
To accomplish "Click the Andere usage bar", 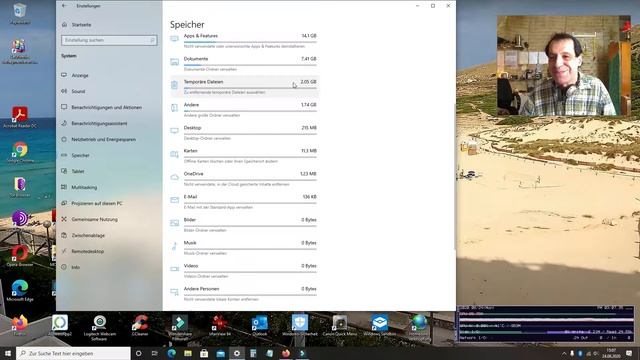I will coord(250,111).
